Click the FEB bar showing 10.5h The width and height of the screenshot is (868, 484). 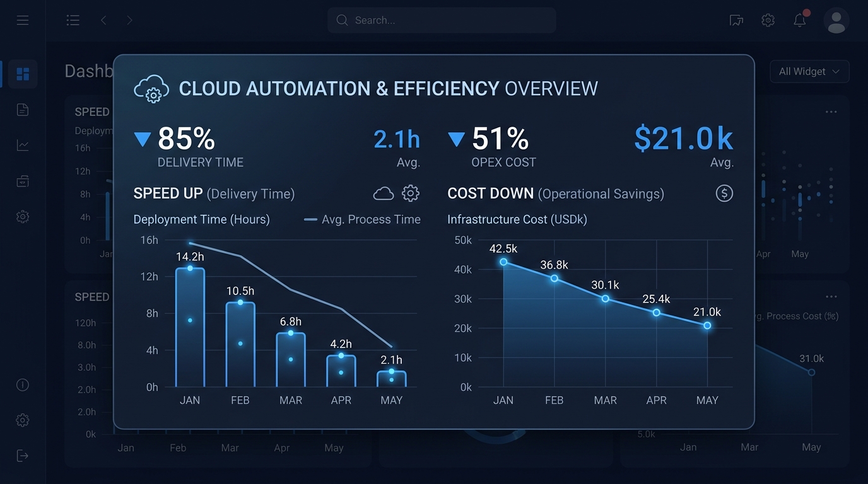(240, 345)
